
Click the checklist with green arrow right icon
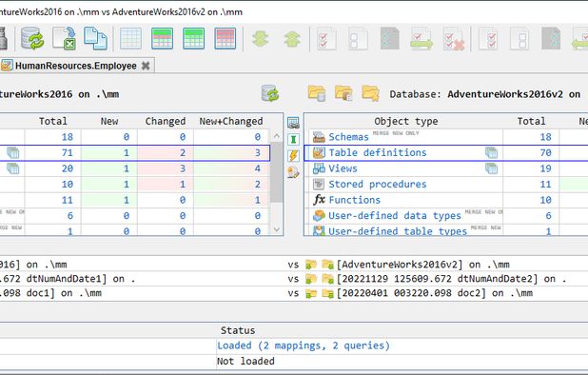click(x=421, y=38)
